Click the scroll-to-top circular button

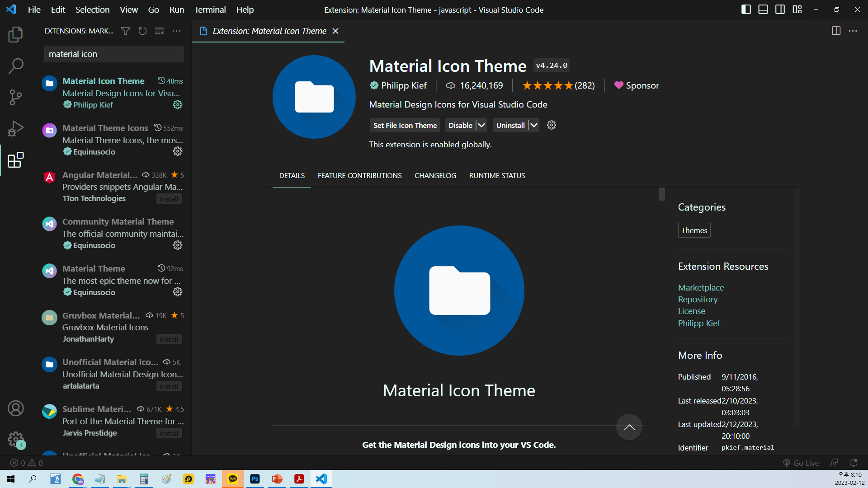pos(629,427)
